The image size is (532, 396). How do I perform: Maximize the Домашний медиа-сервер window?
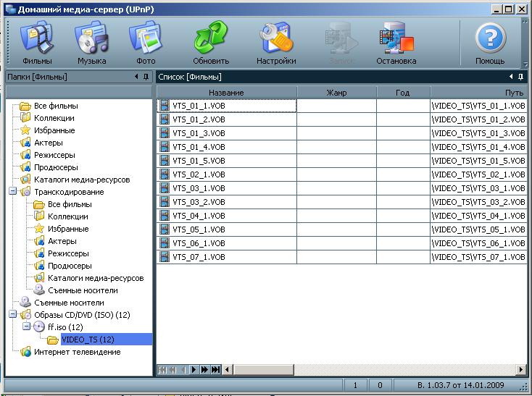pyautogui.click(x=508, y=9)
